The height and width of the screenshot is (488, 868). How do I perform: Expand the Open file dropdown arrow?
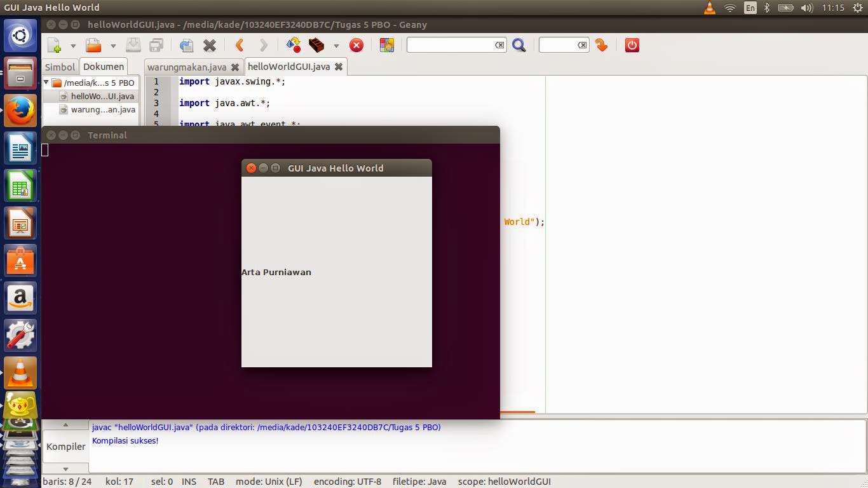pos(112,45)
